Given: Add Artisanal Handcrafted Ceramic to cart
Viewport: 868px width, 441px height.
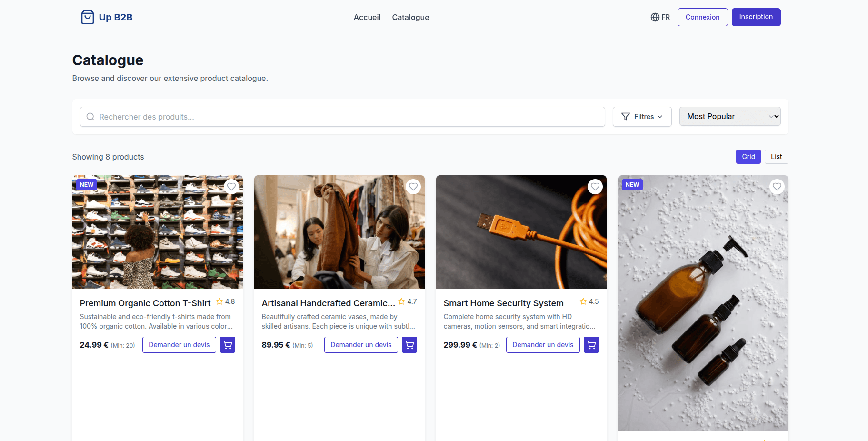Looking at the screenshot, I should (409, 345).
